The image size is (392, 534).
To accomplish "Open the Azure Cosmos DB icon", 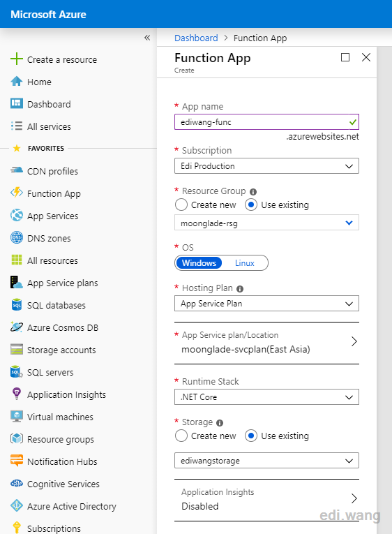I will [x=16, y=327].
